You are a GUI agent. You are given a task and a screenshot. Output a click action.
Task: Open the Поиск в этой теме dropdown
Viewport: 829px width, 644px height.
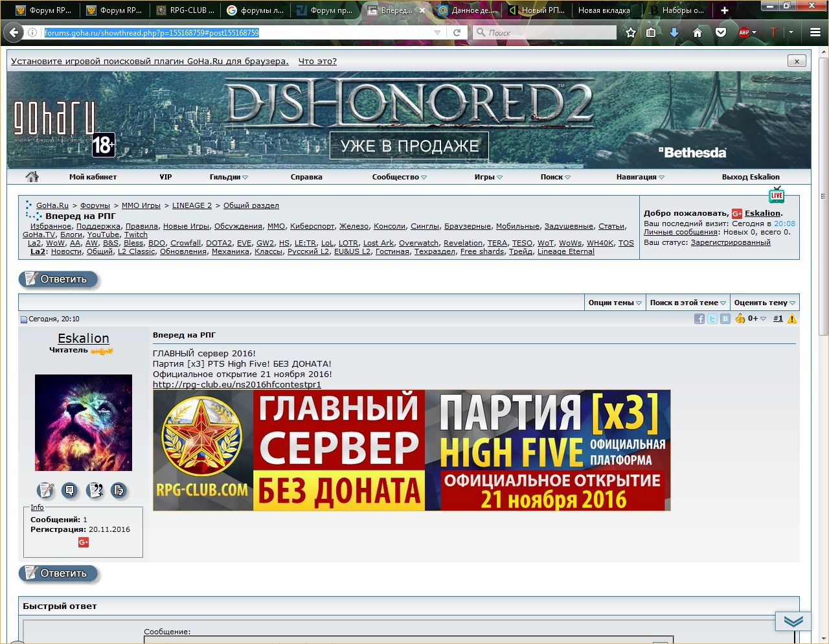click(x=688, y=303)
